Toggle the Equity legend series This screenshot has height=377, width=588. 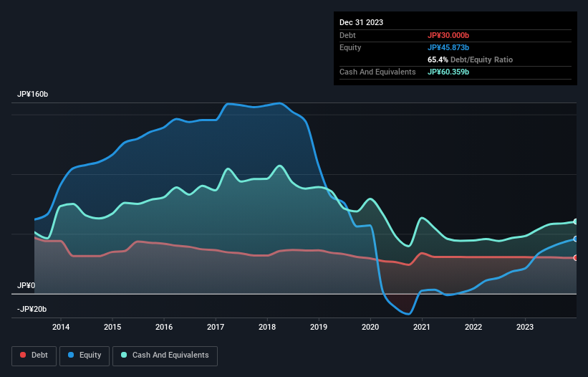click(x=85, y=355)
